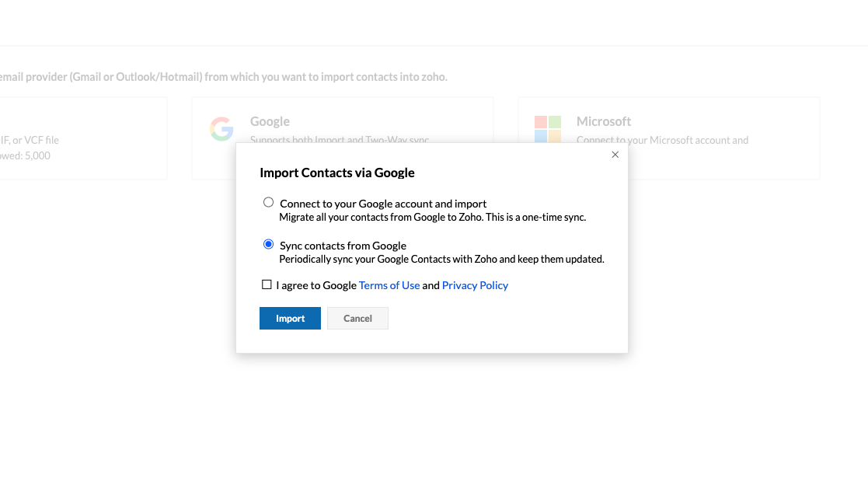
Task: Click the Microsoft logo icon
Action: point(548,128)
